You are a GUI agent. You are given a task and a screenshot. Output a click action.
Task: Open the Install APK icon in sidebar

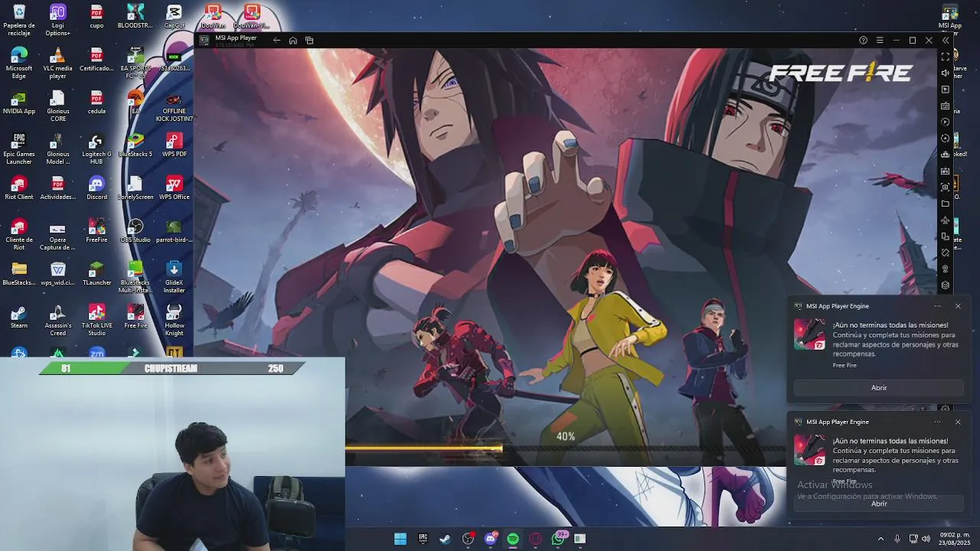tap(946, 171)
